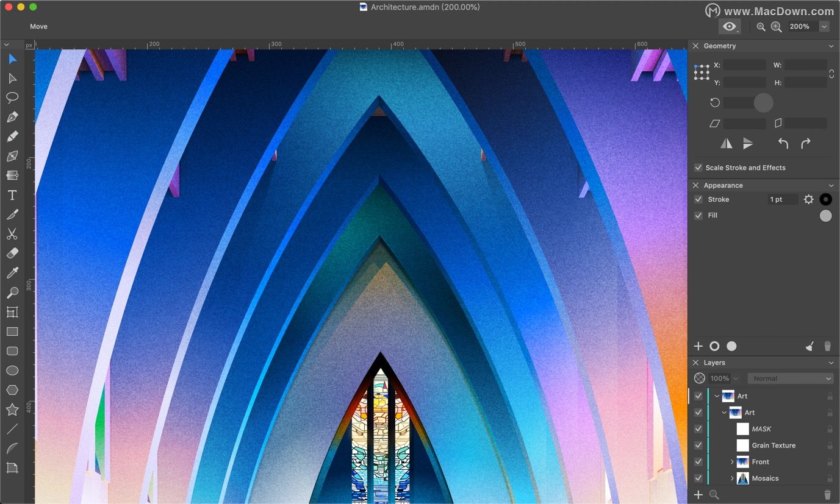840x504 pixels.
Task: Open the Normal blend mode dropdown
Action: 791,378
